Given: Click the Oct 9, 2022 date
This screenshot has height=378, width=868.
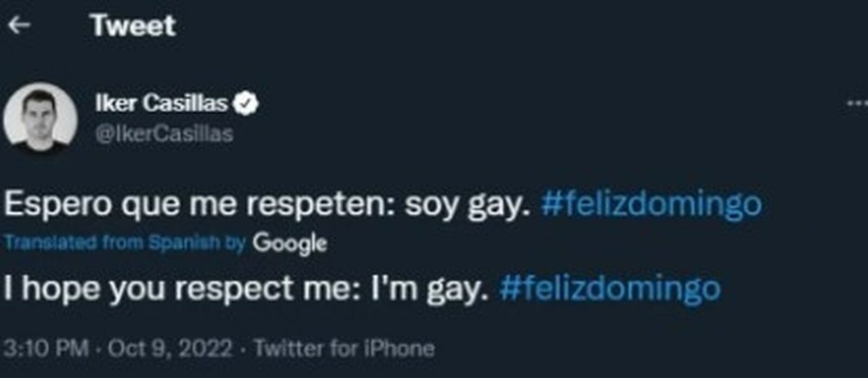Looking at the screenshot, I should tap(170, 348).
